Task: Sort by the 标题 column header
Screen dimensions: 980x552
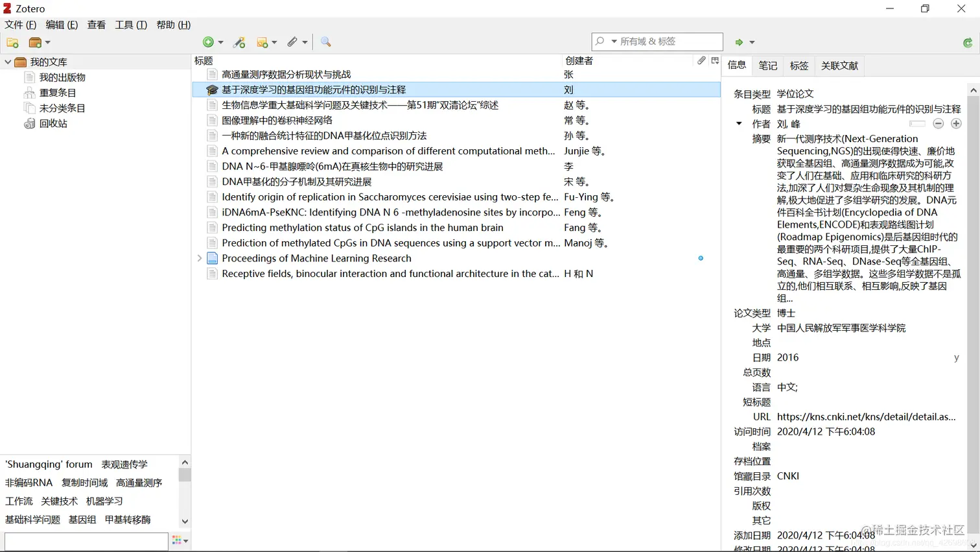Action: [376, 60]
